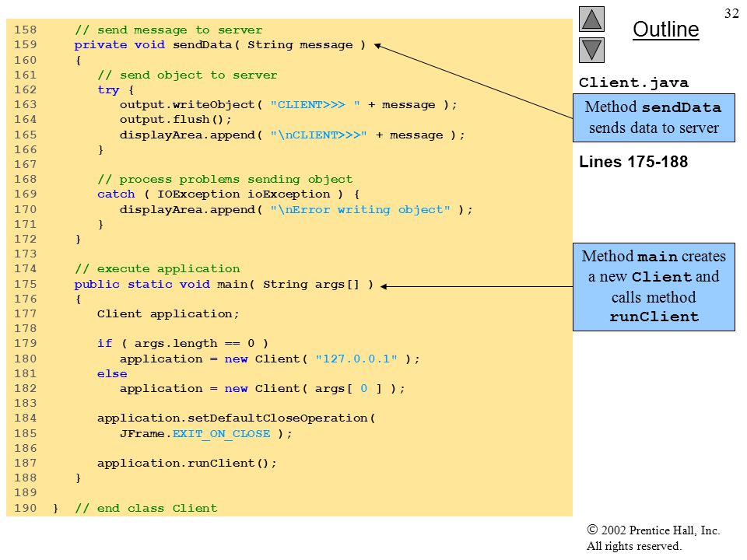Click the displayArea.append "\nCLIENT>>>" line
The width and height of the screenshot is (747, 560).
(292, 135)
